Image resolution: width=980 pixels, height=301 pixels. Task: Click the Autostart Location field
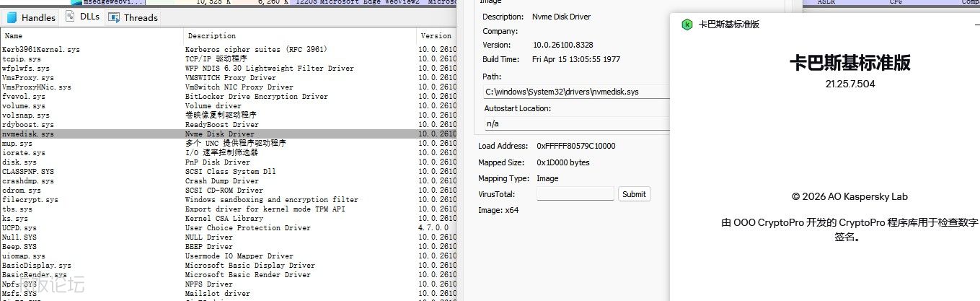(x=576, y=123)
